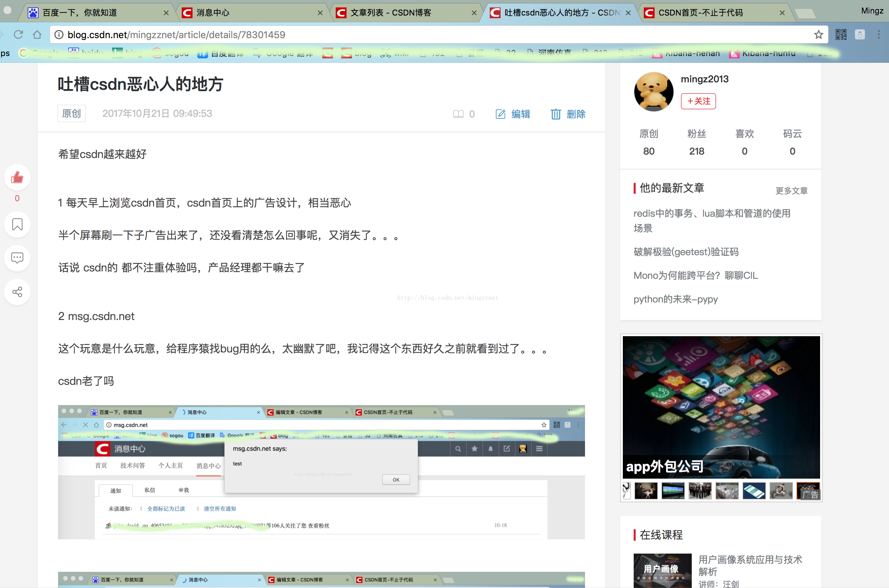This screenshot has height=588, width=889.
Task: Follow the author with +关注 button
Action: 698,101
